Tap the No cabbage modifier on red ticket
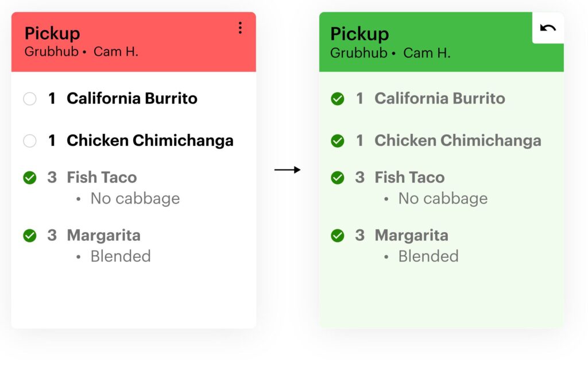This screenshot has height=366, width=588. pyautogui.click(x=135, y=199)
